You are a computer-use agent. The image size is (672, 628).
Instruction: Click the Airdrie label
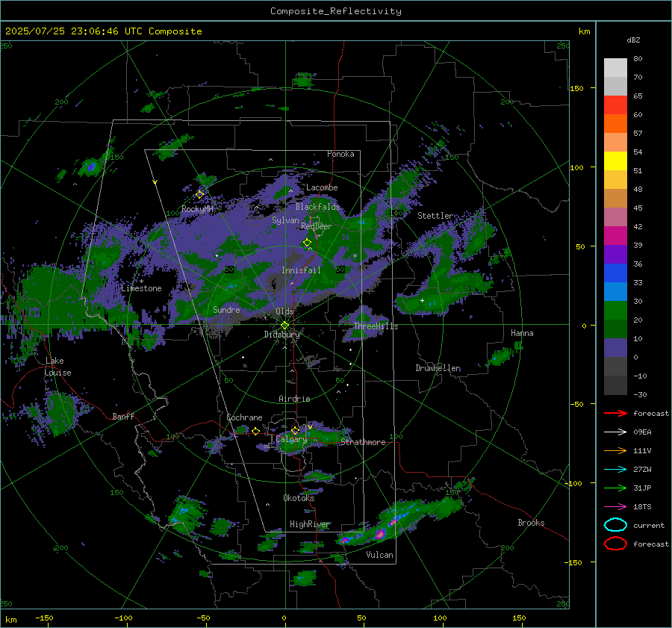pos(294,399)
